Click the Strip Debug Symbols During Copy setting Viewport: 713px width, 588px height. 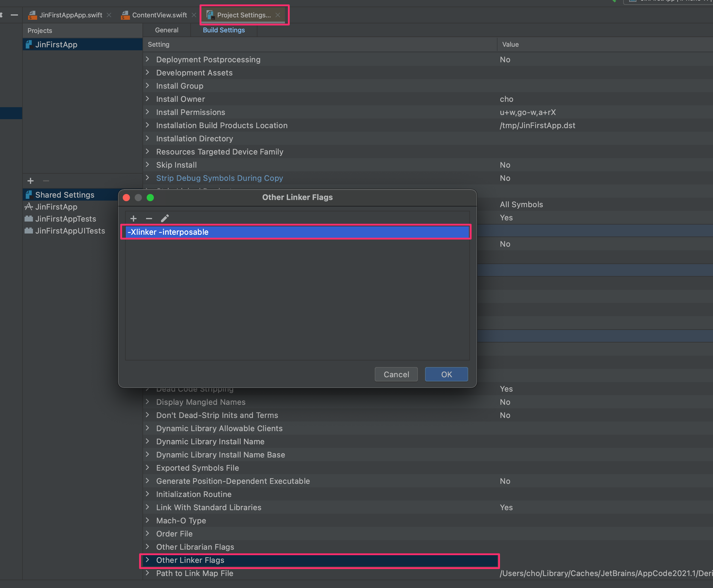tap(219, 178)
